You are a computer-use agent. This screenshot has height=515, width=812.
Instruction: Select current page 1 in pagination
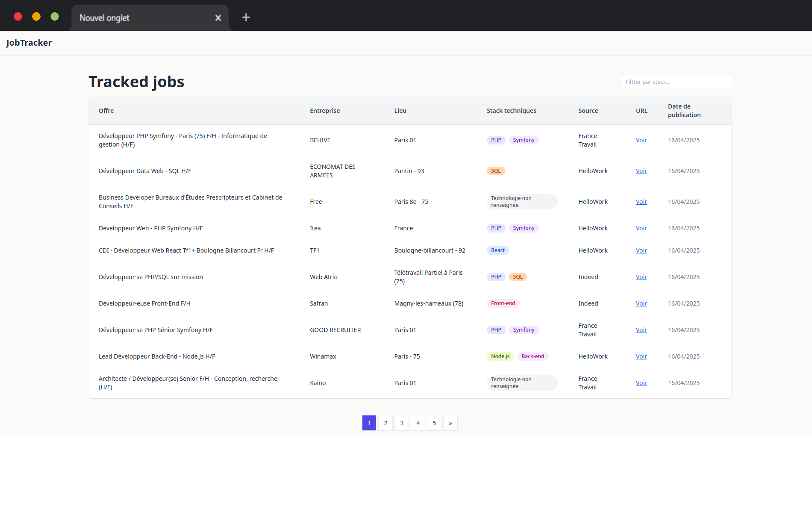(369, 423)
